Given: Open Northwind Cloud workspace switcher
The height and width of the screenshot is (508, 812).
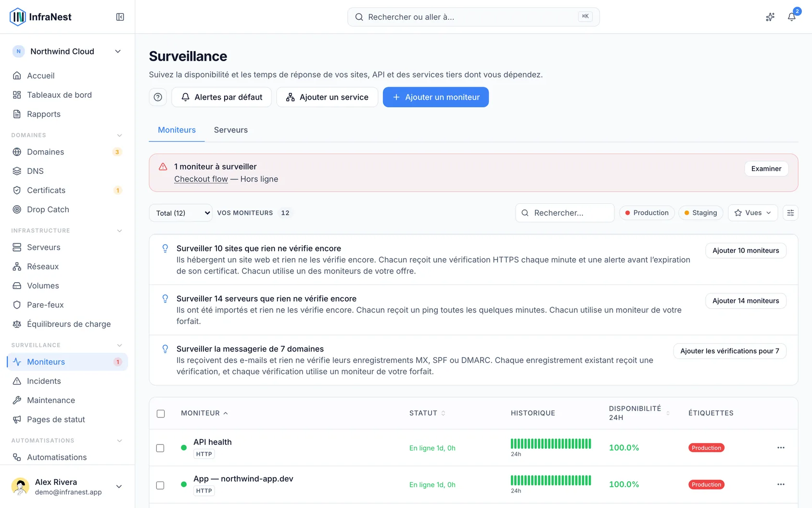Looking at the screenshot, I should click(67, 52).
